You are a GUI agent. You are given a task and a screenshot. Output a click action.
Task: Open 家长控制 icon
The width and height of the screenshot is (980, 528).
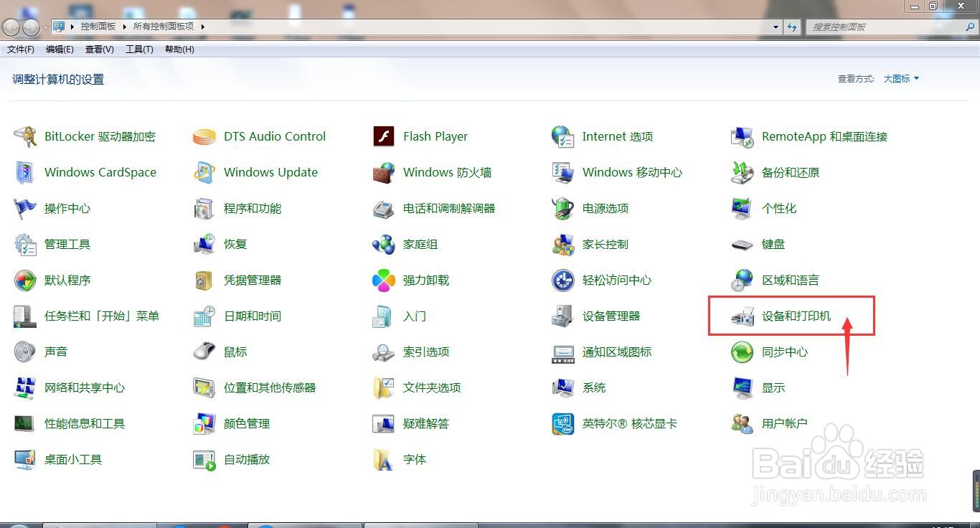coord(563,244)
